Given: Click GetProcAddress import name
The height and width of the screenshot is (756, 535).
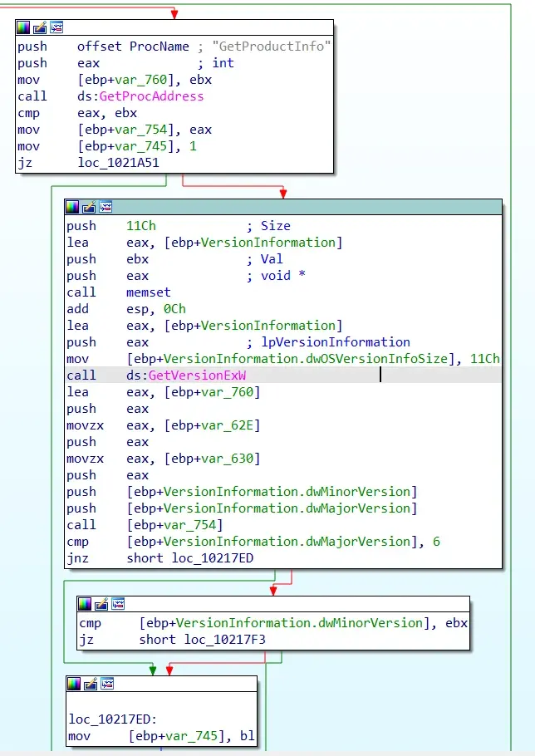Looking at the screenshot, I should [151, 96].
